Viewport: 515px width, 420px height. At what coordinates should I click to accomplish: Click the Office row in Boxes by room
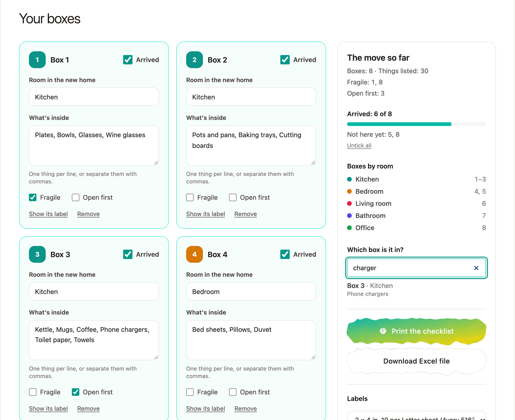(x=416, y=228)
